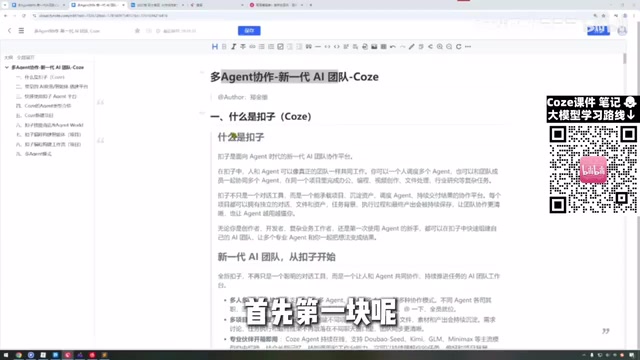Insert an unordered list from toolbar
This screenshot has height=360, width=640.
tap(262, 47)
